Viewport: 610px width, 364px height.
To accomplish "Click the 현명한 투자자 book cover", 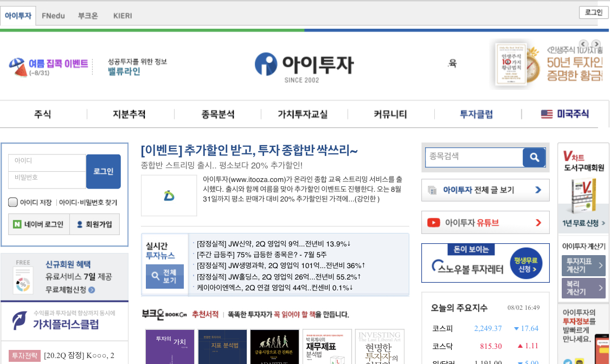I will tap(380, 347).
